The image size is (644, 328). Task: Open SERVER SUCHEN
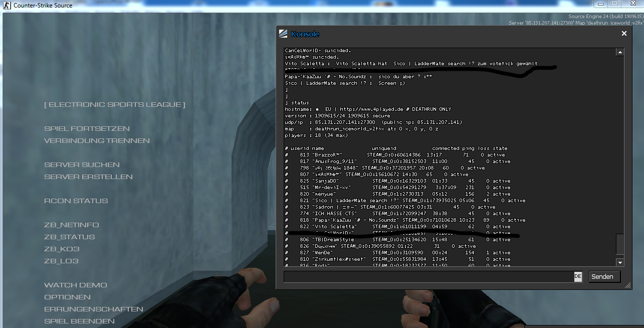tap(82, 165)
